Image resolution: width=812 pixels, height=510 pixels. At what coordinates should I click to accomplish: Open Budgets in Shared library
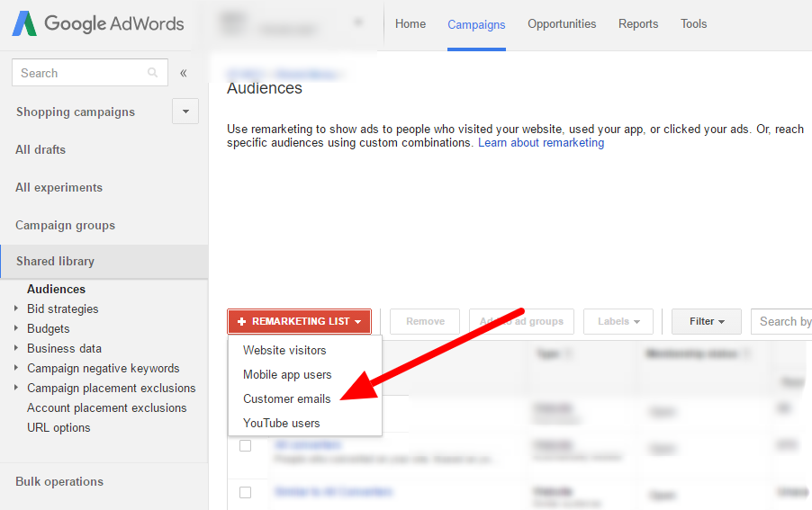(48, 328)
